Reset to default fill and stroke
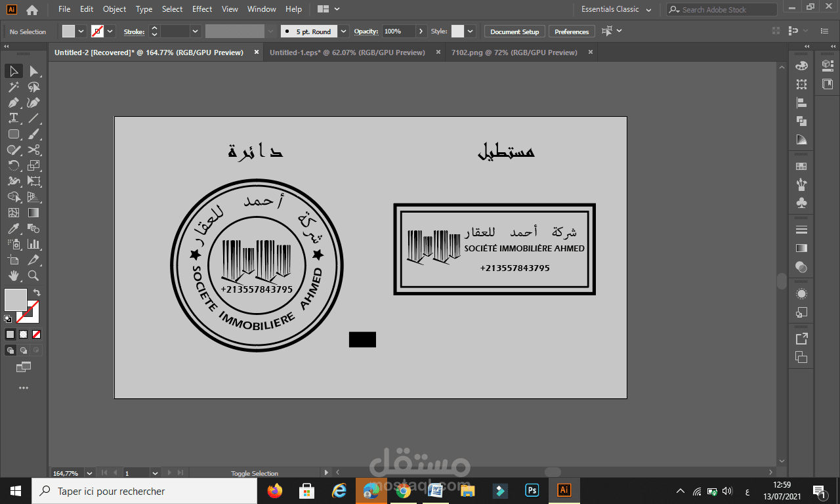This screenshot has width=840, height=504. tap(8, 319)
